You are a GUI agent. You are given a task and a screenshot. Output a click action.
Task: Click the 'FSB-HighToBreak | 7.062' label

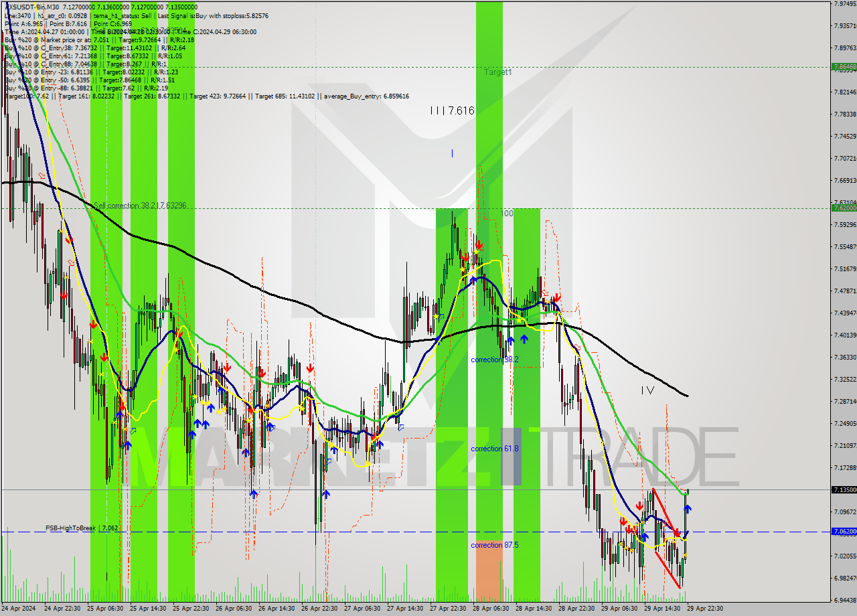click(x=82, y=528)
